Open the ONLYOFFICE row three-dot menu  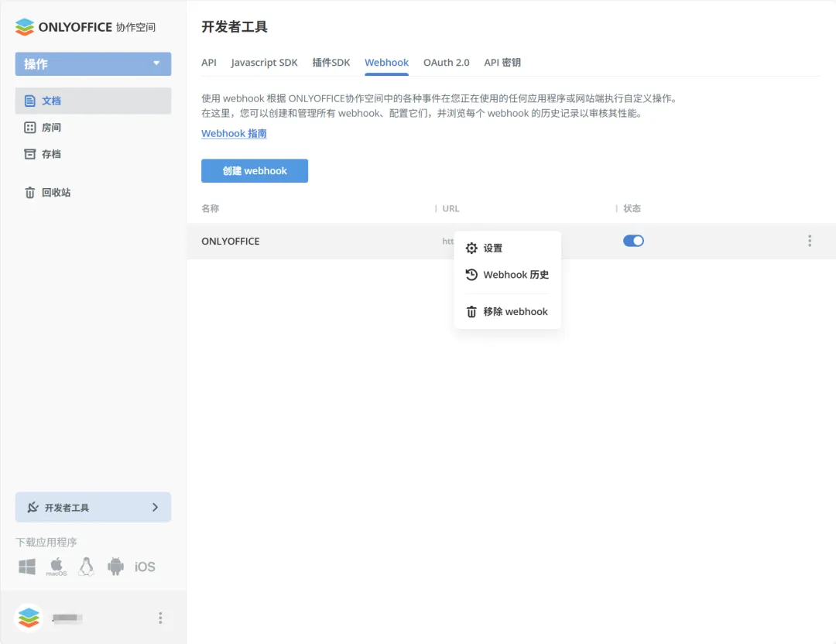(810, 241)
